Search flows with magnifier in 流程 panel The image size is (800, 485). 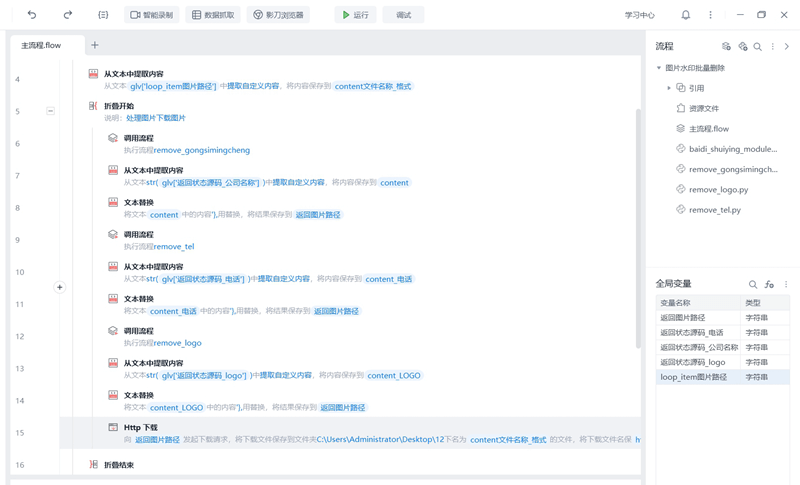(x=758, y=46)
